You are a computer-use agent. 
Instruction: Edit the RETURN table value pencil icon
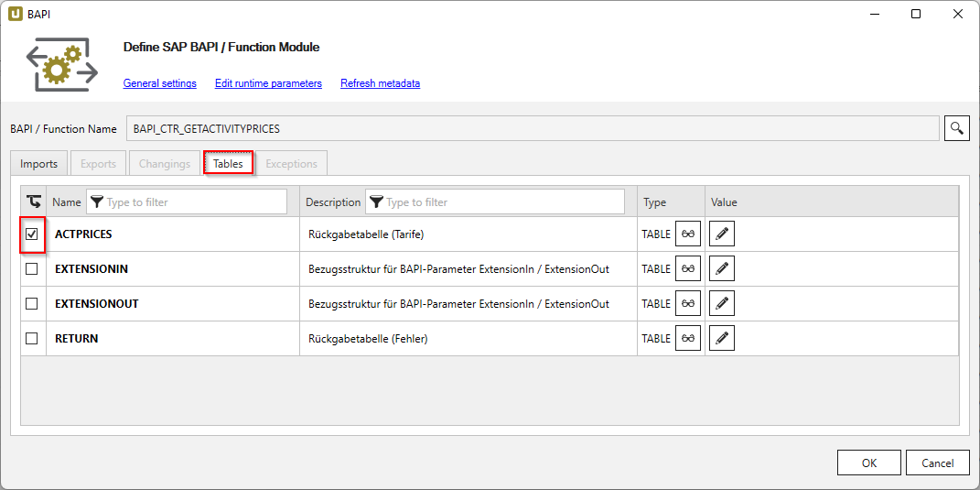tap(722, 338)
